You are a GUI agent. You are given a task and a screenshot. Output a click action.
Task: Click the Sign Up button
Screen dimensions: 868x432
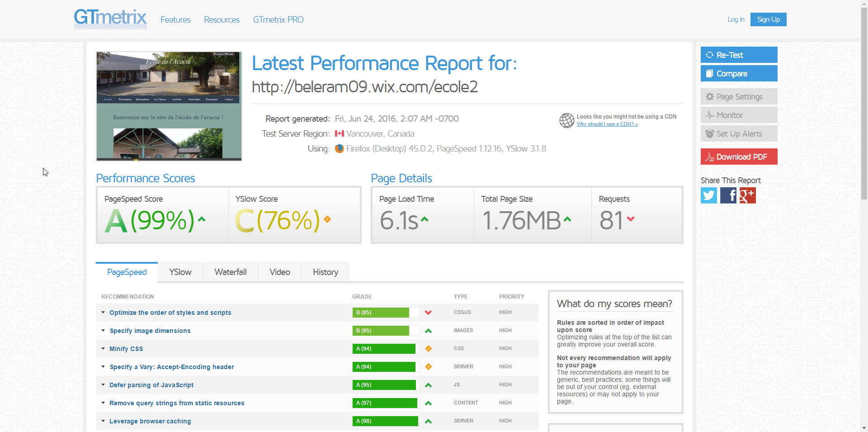(769, 19)
